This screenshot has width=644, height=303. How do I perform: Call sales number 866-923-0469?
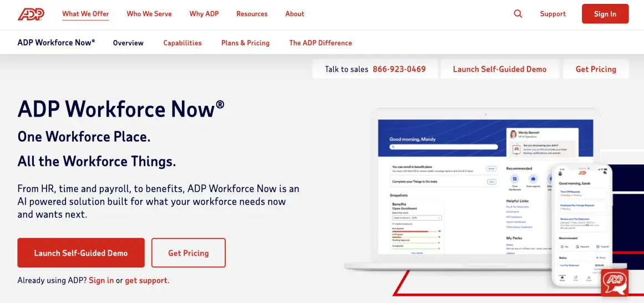pos(399,69)
